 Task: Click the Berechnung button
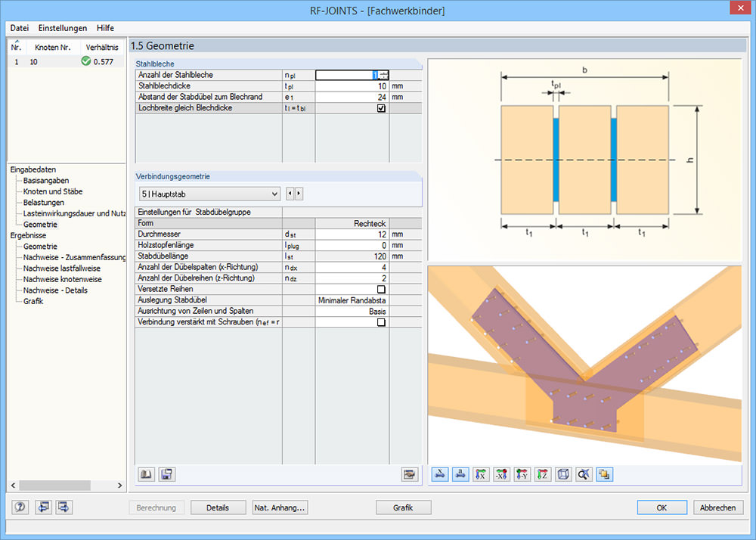(156, 507)
